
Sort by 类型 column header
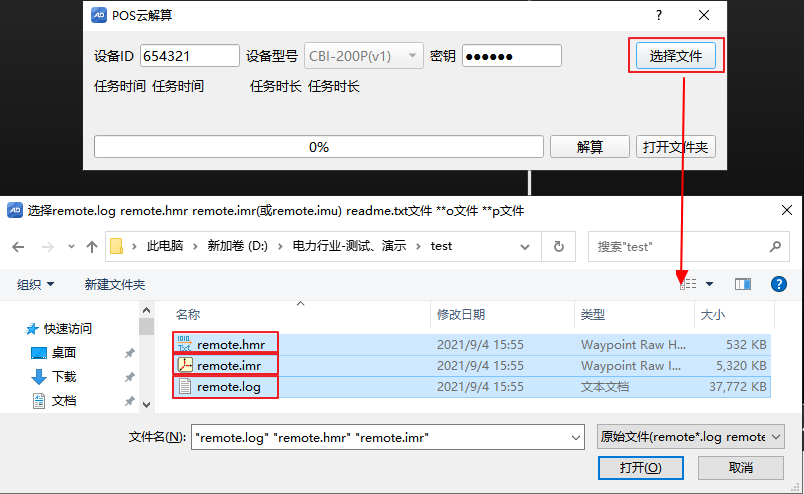coord(593,314)
